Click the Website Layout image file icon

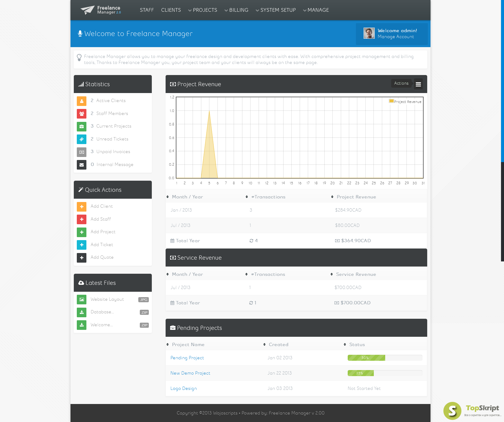(82, 300)
